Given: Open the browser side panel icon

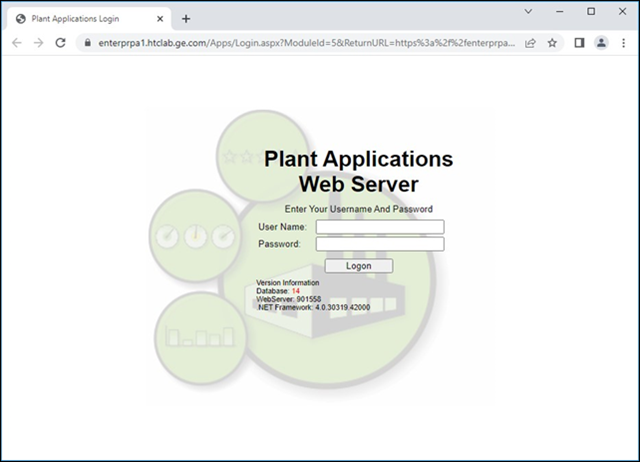Looking at the screenshot, I should 579,43.
